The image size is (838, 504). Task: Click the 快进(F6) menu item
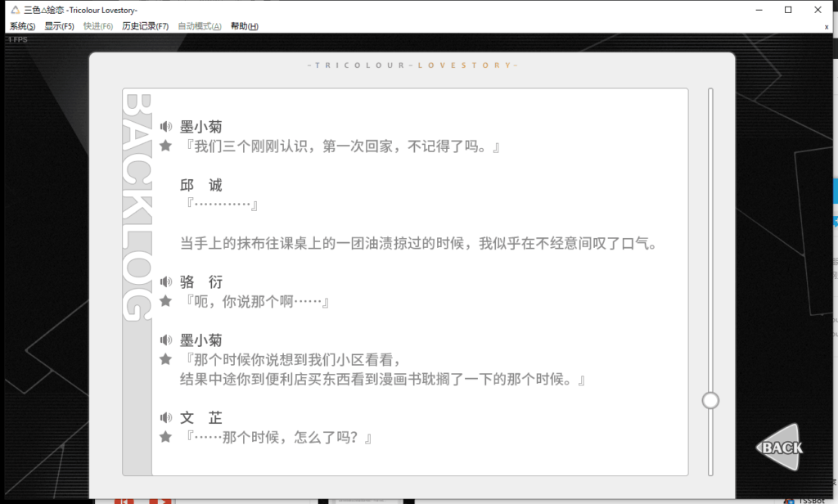[98, 26]
